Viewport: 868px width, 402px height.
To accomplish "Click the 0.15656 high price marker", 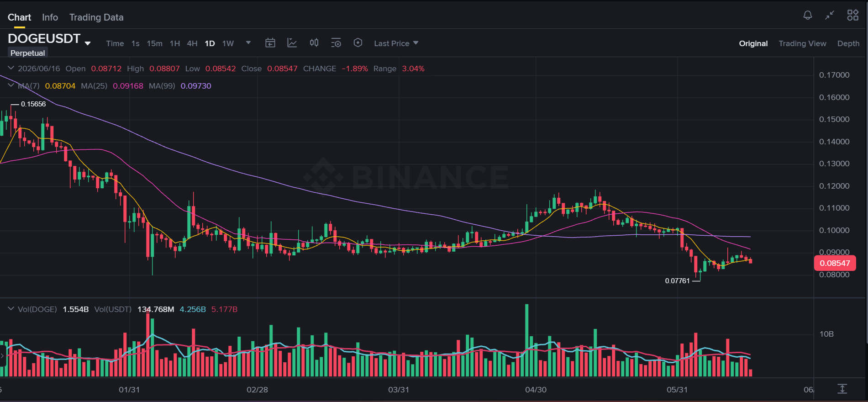I will click(33, 104).
